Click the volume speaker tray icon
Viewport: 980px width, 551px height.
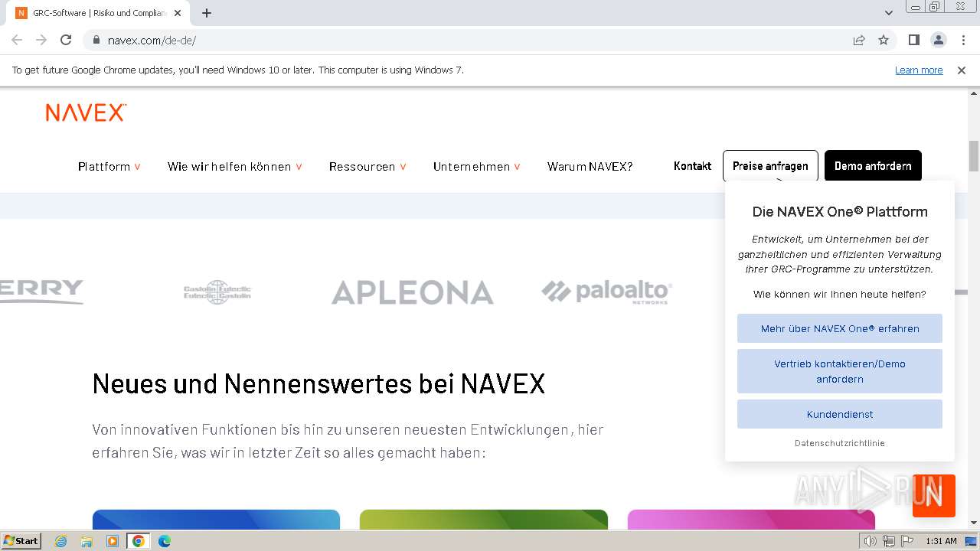click(870, 541)
